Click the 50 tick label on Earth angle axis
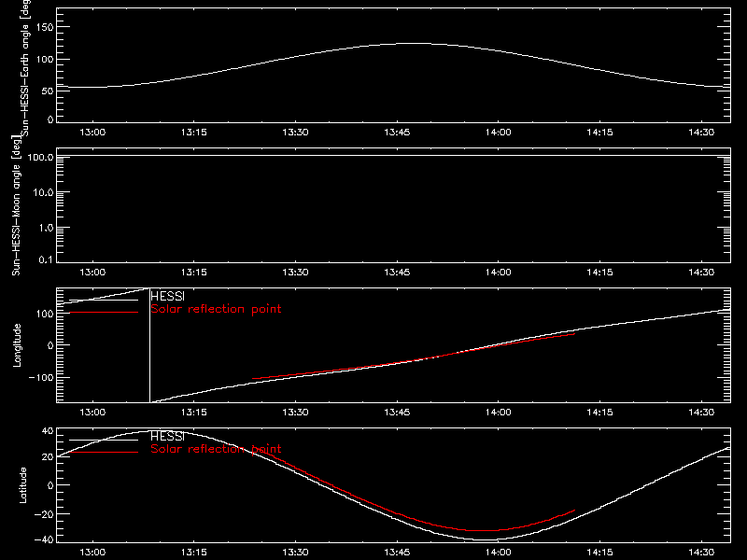This screenshot has width=747, height=560. 48,91
